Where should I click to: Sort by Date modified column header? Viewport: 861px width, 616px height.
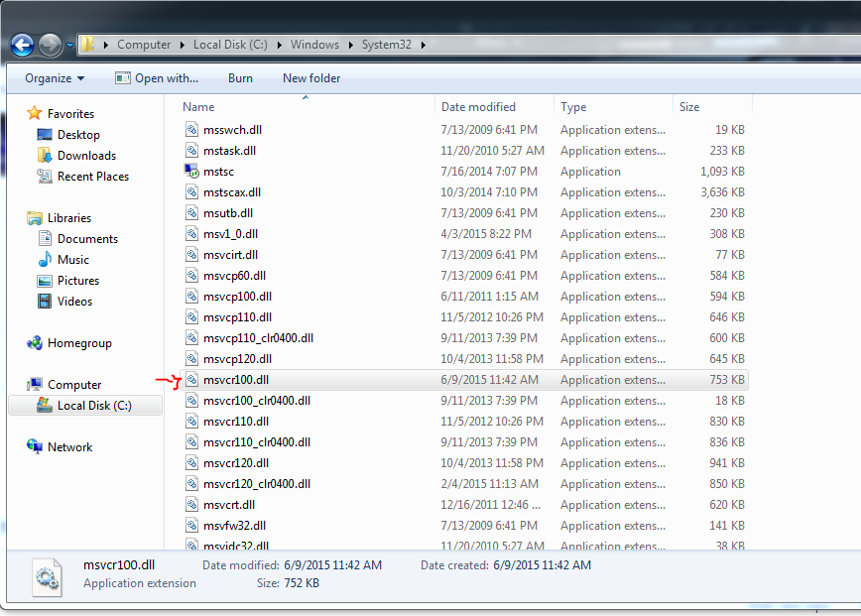pyautogui.click(x=478, y=107)
